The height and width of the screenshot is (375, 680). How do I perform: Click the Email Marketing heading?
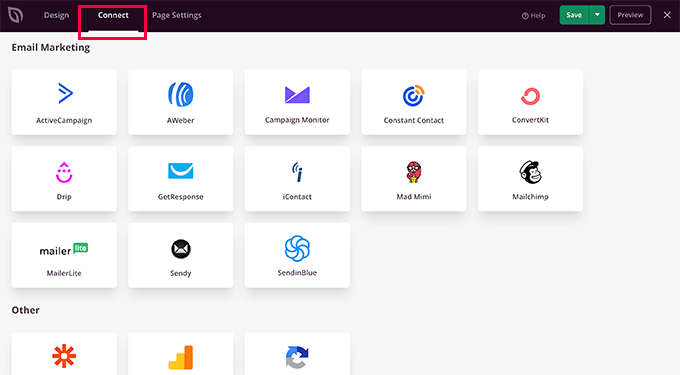[x=51, y=47]
